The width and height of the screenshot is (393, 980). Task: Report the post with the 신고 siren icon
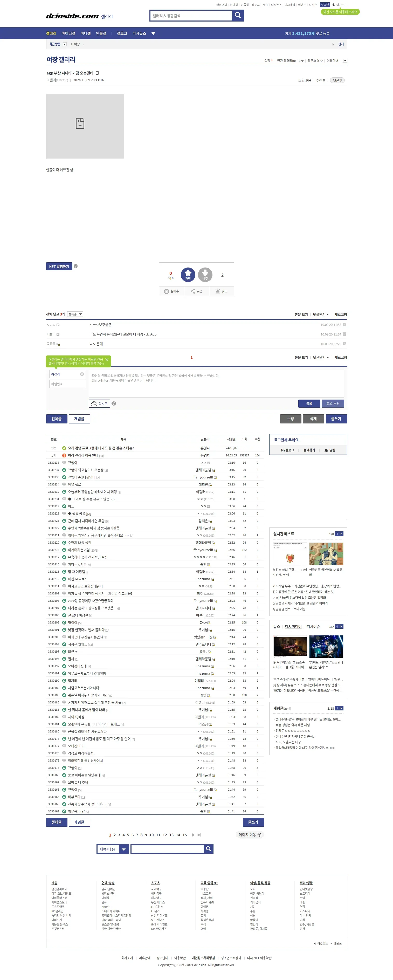coord(222,291)
